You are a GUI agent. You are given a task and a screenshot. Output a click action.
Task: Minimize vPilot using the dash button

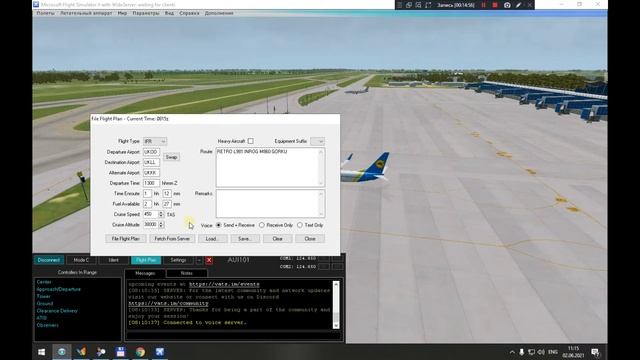(199, 260)
